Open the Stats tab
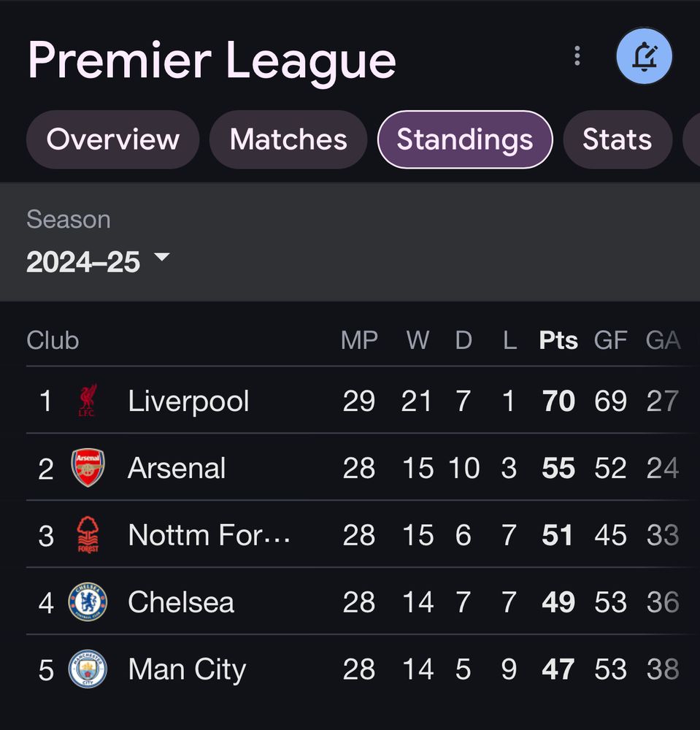This screenshot has width=700, height=730. tap(617, 139)
